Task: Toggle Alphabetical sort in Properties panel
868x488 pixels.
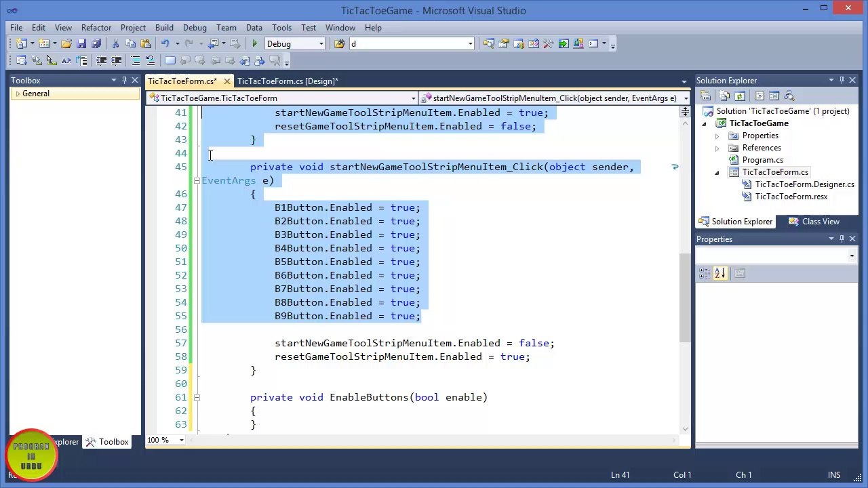Action: [719, 273]
